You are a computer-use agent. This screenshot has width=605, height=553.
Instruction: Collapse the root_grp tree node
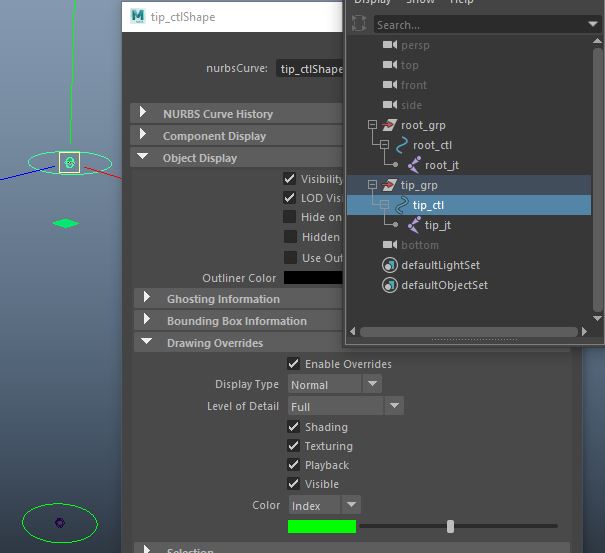373,125
